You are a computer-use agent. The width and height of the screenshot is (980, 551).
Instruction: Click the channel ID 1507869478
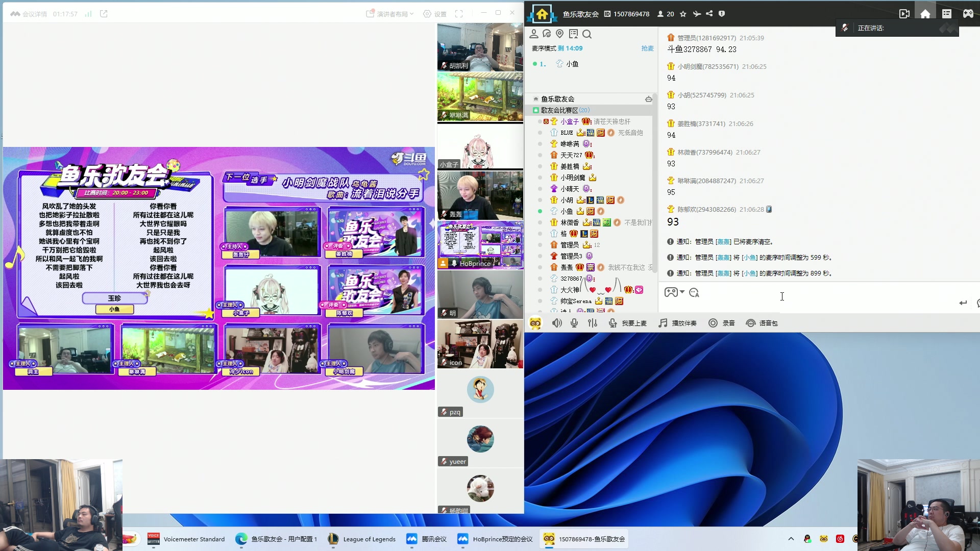pos(631,14)
